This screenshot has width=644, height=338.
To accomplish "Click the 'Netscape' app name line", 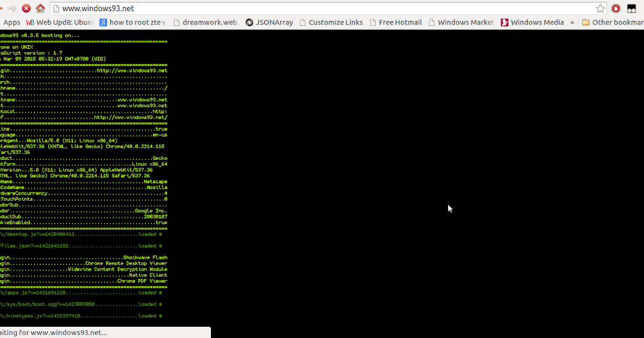I will coord(84,182).
